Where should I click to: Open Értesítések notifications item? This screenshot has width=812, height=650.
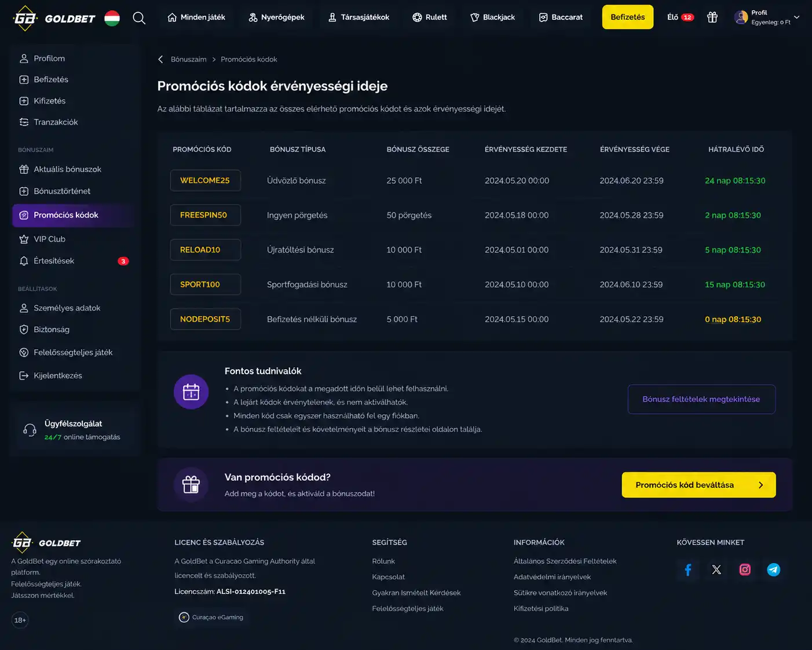pos(74,261)
